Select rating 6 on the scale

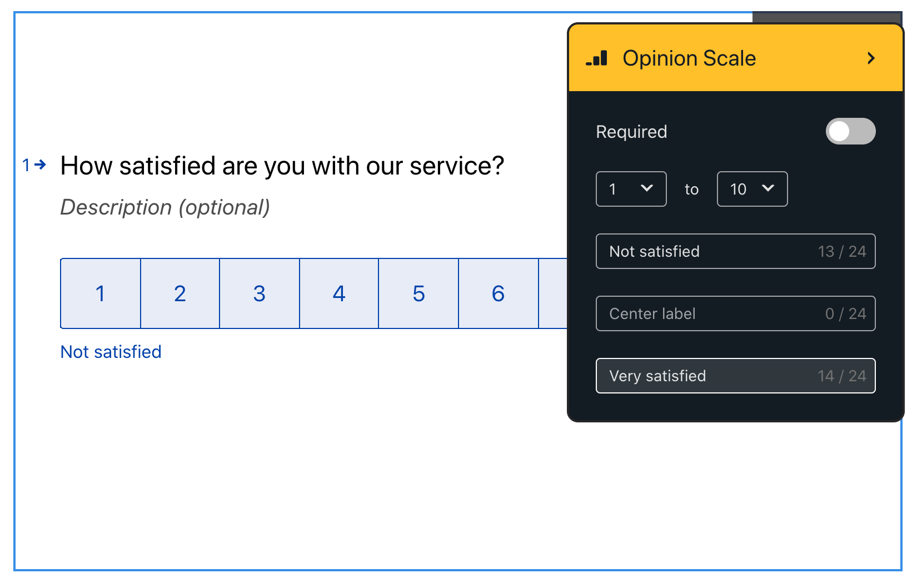point(499,293)
